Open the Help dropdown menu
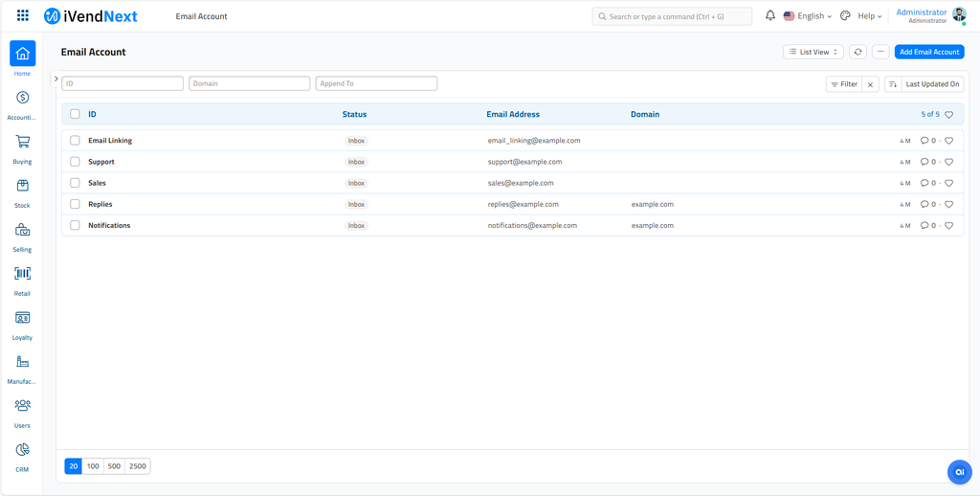Screen dimensions: 980x496 869,16
